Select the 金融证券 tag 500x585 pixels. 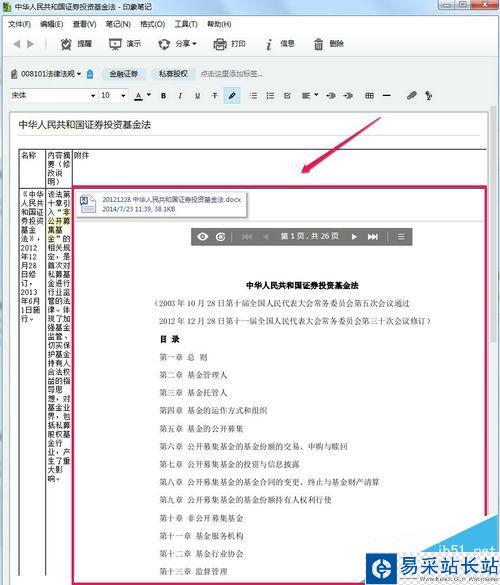[x=124, y=74]
